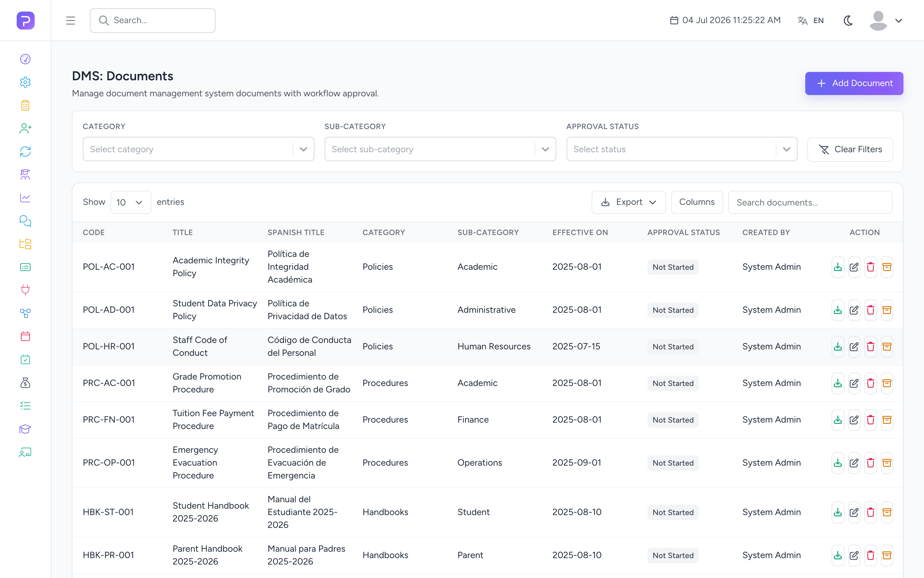Open the dashboard gauge icon in sidebar
924x578 pixels.
pos(25,59)
